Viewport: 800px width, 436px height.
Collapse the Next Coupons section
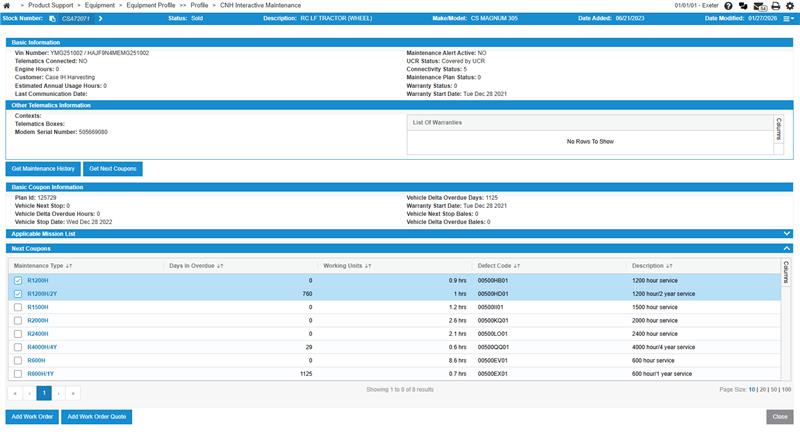coord(787,247)
